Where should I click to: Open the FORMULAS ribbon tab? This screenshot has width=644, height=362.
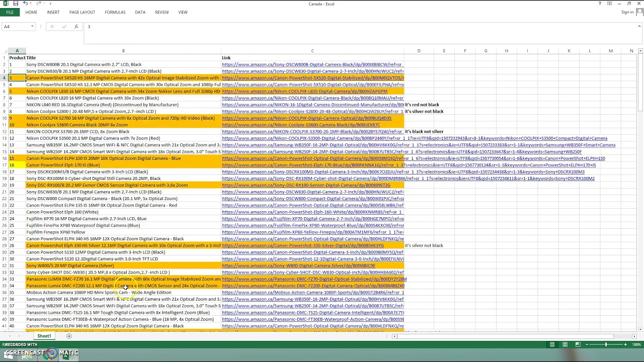[x=115, y=12]
